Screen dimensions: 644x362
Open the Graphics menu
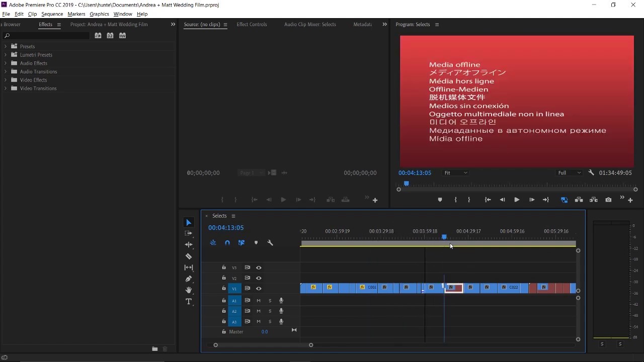click(x=99, y=14)
